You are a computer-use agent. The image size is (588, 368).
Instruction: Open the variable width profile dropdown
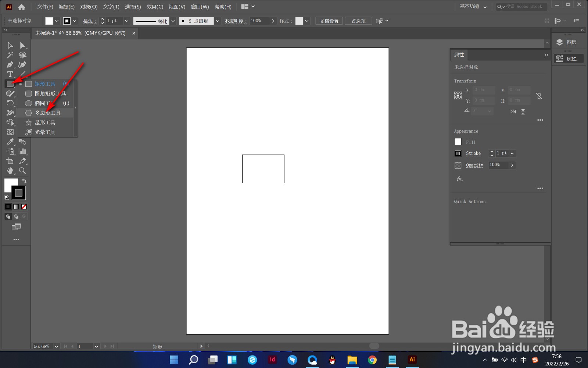pos(173,21)
